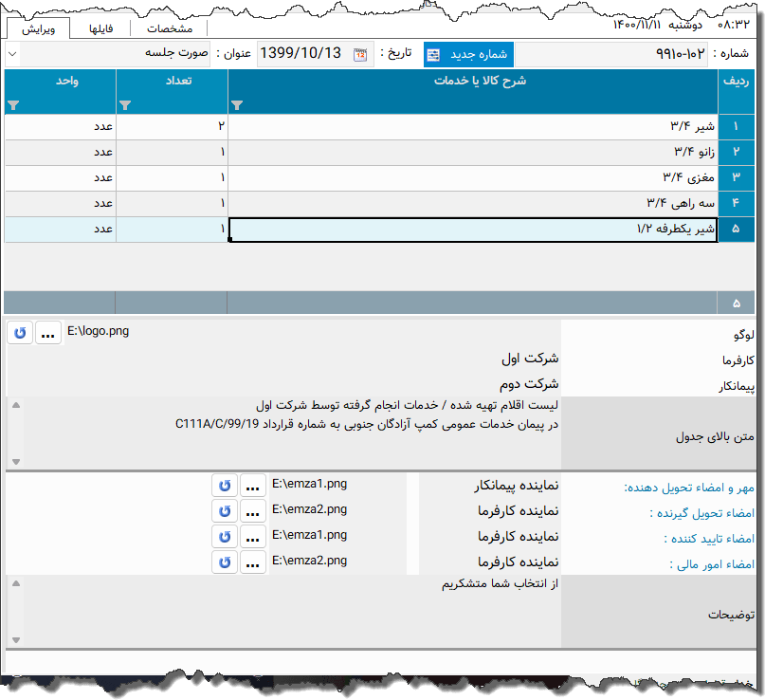The height and width of the screenshot is (700, 765).
Task: Select the سه راهی ۳/۴ cell
Action: click(x=472, y=203)
